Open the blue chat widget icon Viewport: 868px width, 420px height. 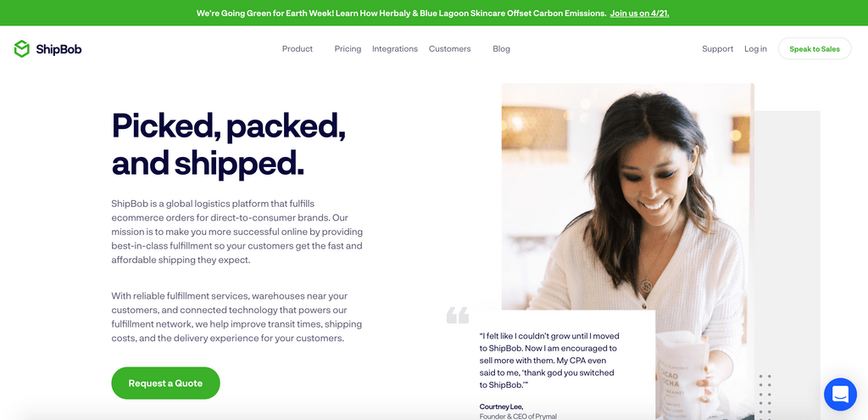(840, 394)
